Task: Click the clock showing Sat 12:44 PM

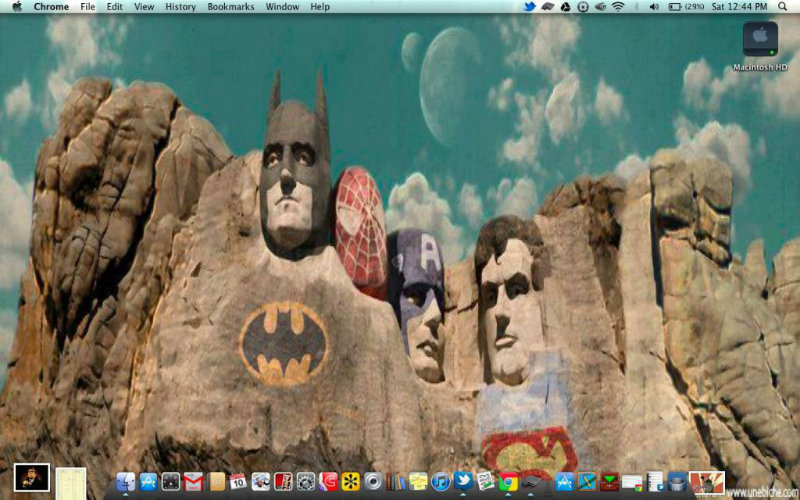Action: (739, 7)
